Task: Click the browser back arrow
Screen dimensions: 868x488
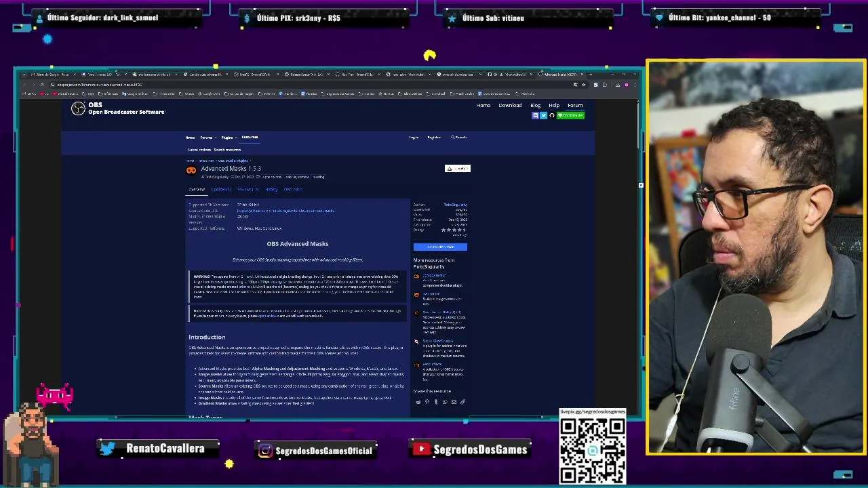Action: [x=26, y=85]
